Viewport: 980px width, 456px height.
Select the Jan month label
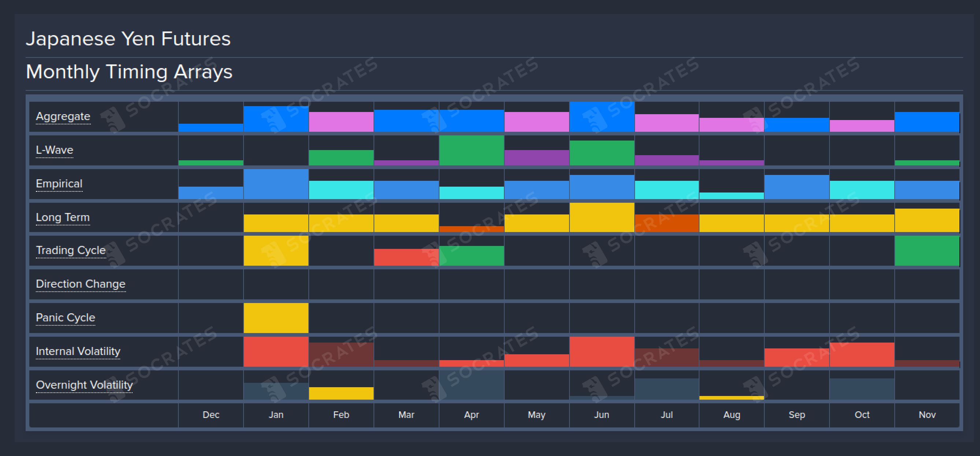point(276,415)
